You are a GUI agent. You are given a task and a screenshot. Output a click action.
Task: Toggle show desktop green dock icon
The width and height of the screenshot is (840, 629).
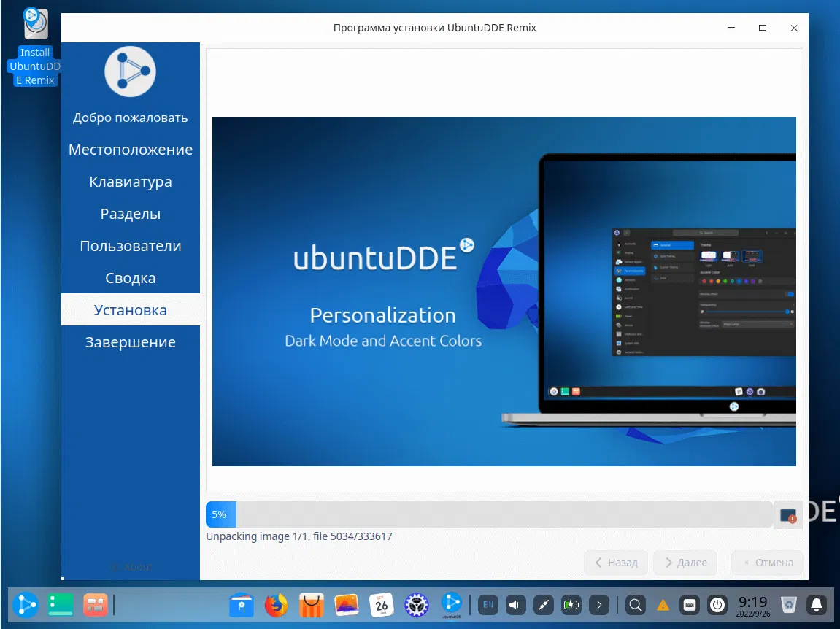[61, 605]
